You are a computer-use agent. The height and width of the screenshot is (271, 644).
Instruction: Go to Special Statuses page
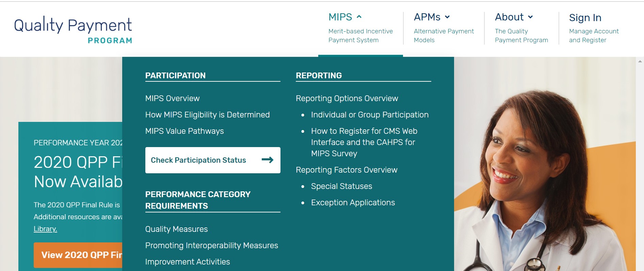(341, 186)
